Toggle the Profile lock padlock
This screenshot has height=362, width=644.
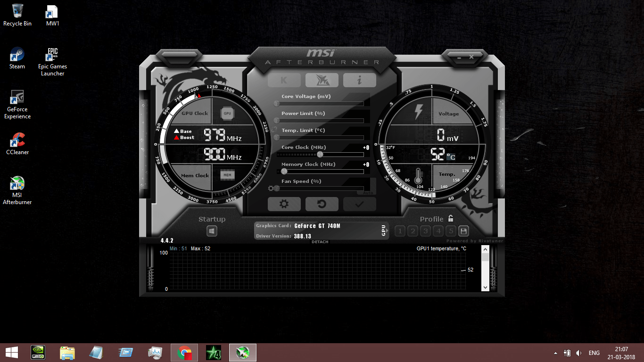click(x=451, y=219)
